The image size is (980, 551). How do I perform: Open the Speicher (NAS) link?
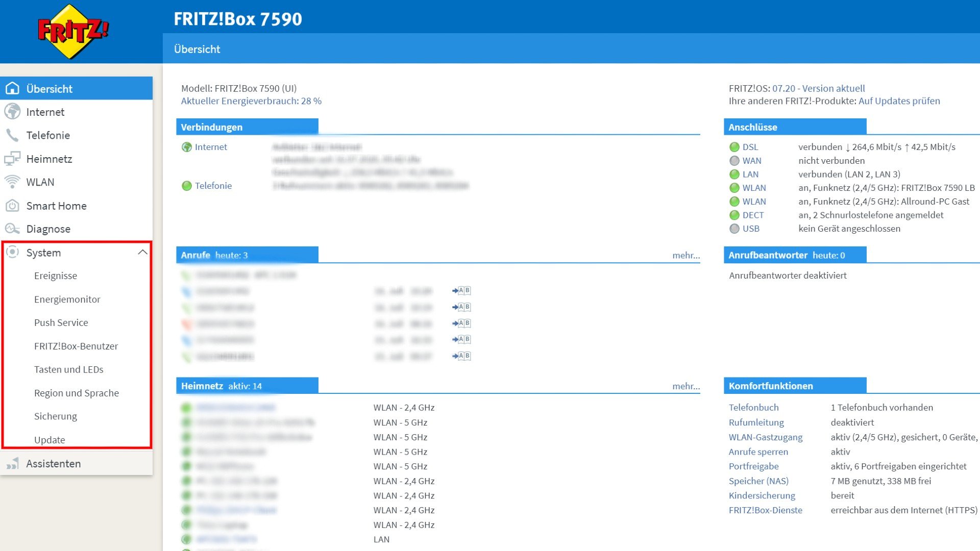tap(758, 481)
